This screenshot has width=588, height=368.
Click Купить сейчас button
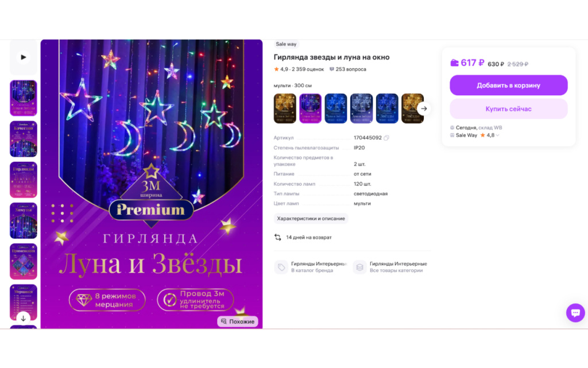point(509,109)
